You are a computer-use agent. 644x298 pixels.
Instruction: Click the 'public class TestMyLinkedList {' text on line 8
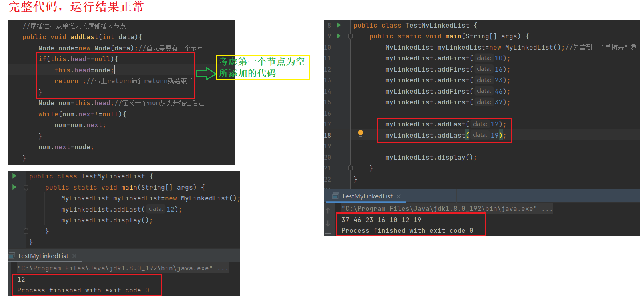point(415,25)
